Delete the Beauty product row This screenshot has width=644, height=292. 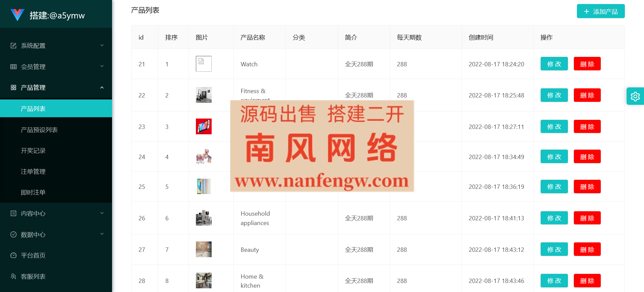[587, 249]
